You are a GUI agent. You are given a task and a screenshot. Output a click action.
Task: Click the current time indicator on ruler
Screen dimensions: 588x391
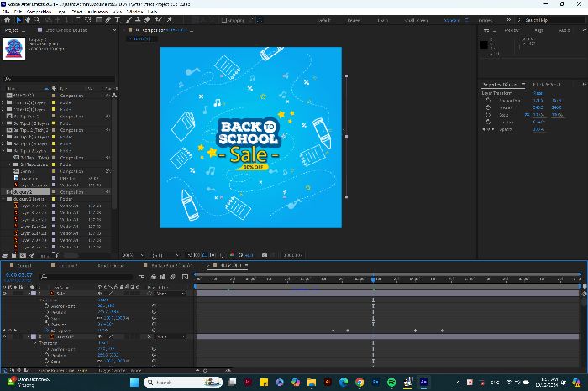(x=373, y=279)
